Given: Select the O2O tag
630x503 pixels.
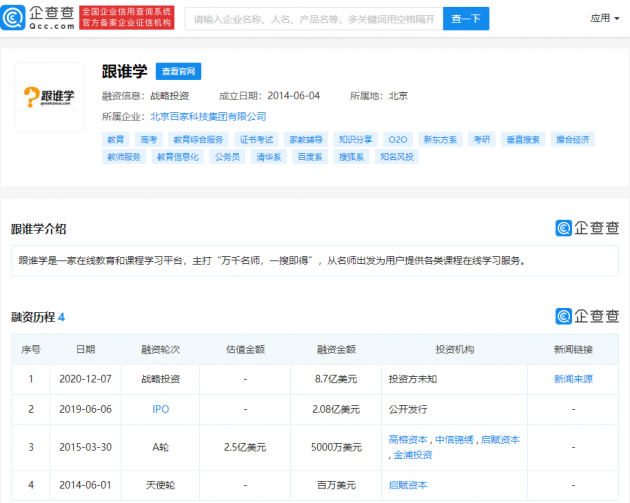Looking at the screenshot, I should (398, 140).
